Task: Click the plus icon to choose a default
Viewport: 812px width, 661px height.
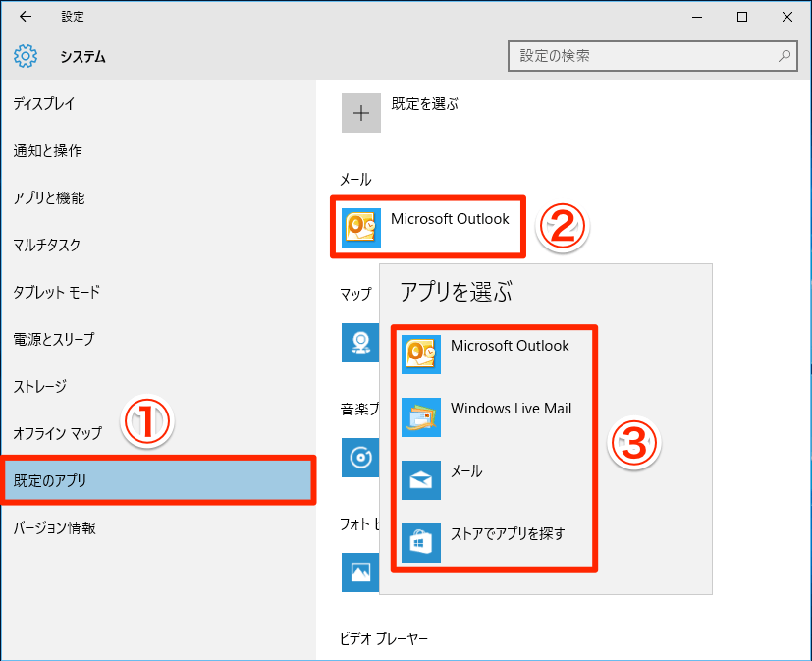Action: (360, 113)
